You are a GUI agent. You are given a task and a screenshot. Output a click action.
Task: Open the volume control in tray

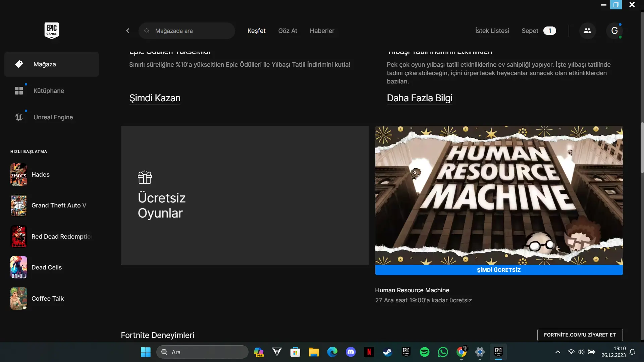pos(581,352)
